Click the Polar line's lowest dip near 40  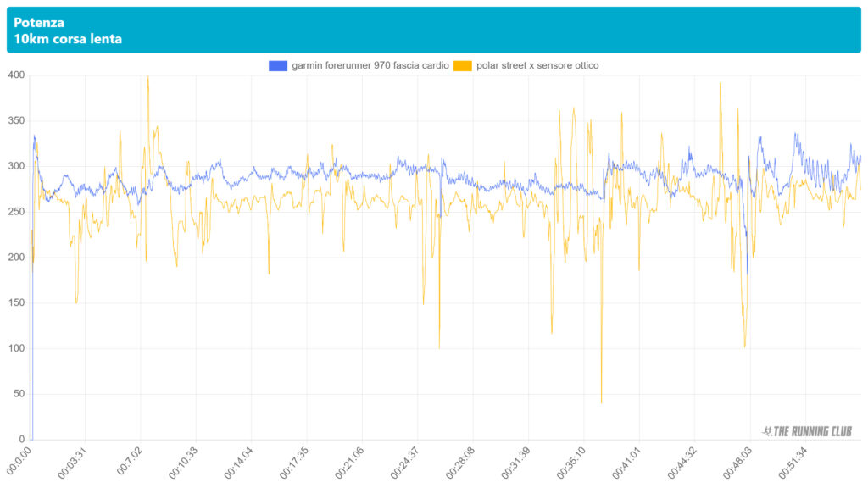pyautogui.click(x=601, y=402)
